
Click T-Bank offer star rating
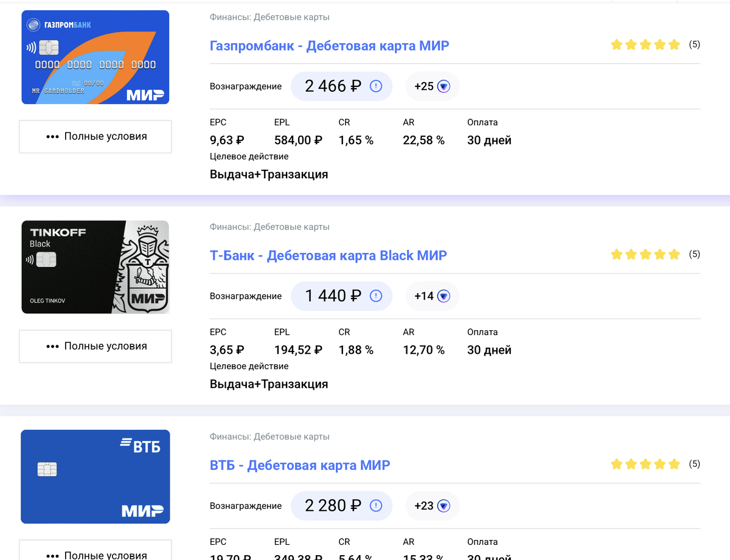click(x=645, y=254)
